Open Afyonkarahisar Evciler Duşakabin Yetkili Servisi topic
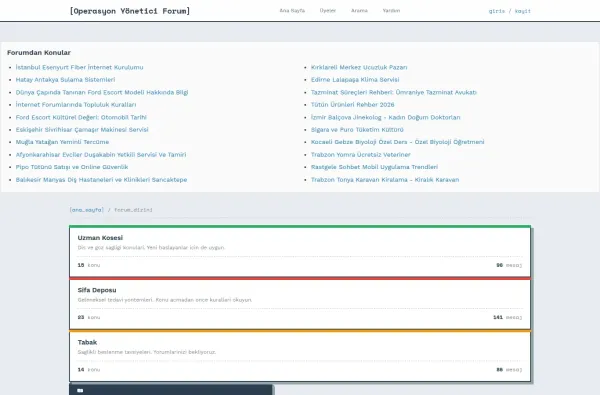The height and width of the screenshot is (395, 600). [x=101, y=155]
